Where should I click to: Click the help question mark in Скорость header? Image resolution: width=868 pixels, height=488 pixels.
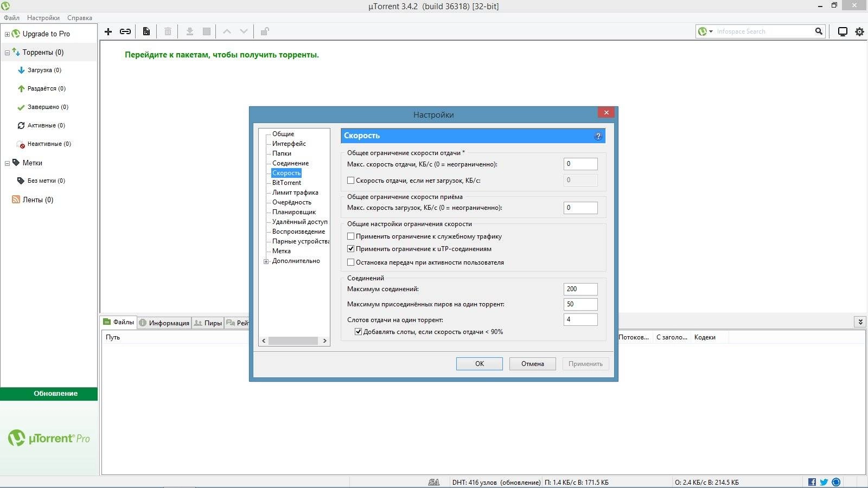tap(598, 136)
